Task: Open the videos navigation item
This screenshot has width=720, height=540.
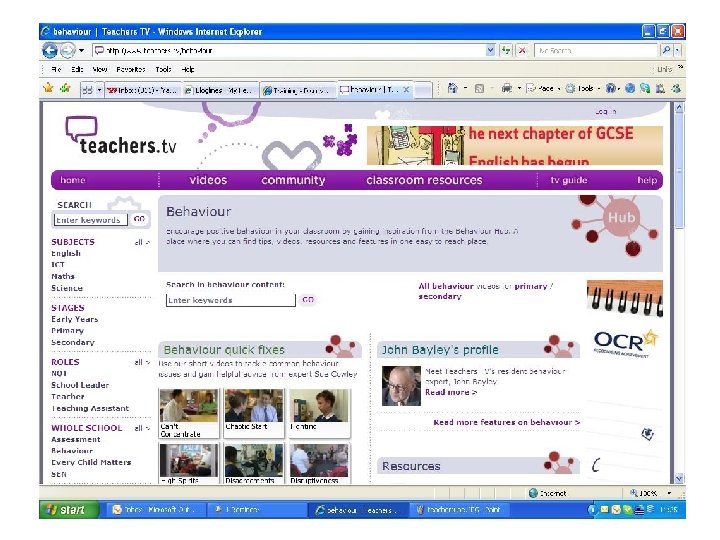Action: (x=208, y=180)
